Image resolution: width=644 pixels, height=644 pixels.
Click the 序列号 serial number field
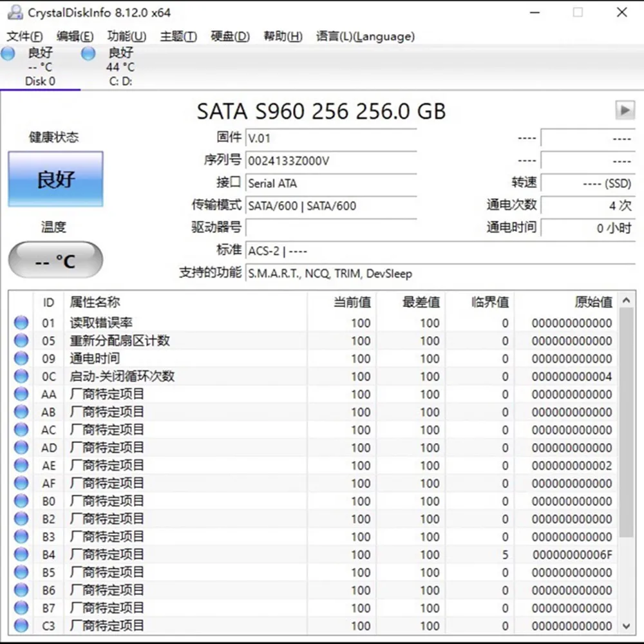click(331, 161)
